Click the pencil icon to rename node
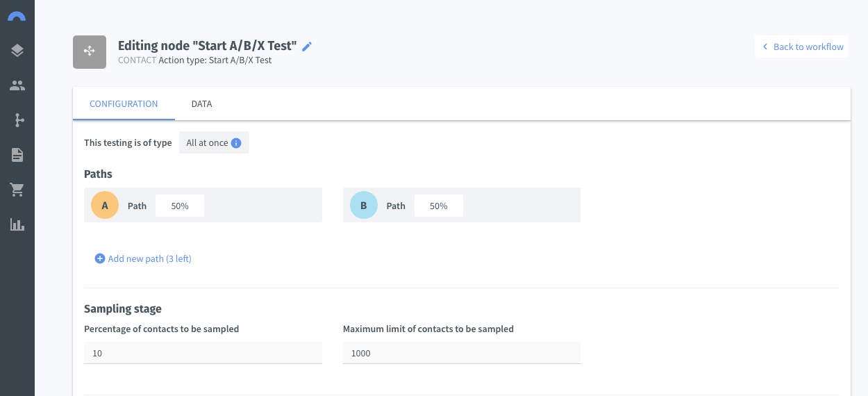 pos(307,47)
